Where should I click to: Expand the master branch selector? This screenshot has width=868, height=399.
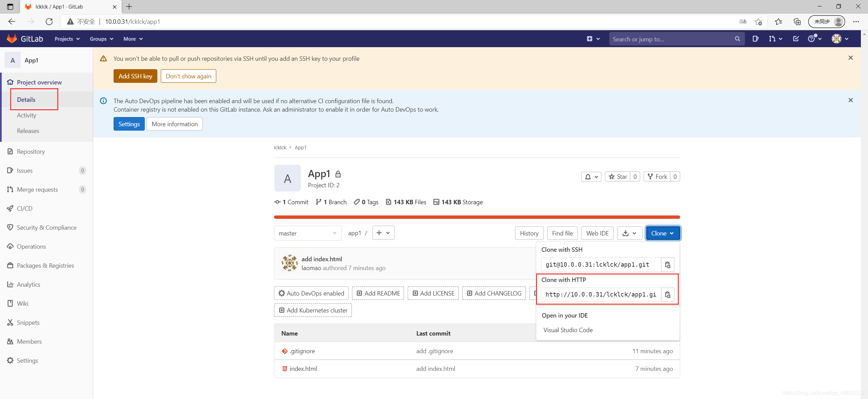pos(307,233)
